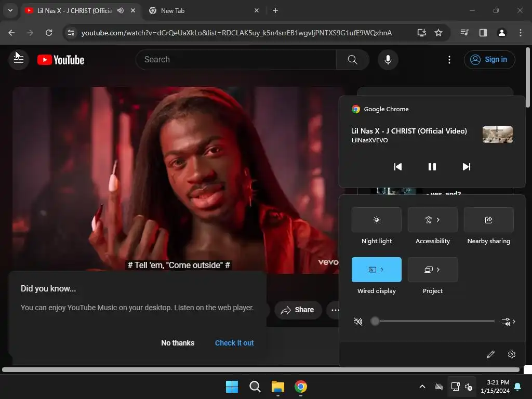
Task: Skip to next track in media panel
Action: click(x=467, y=167)
